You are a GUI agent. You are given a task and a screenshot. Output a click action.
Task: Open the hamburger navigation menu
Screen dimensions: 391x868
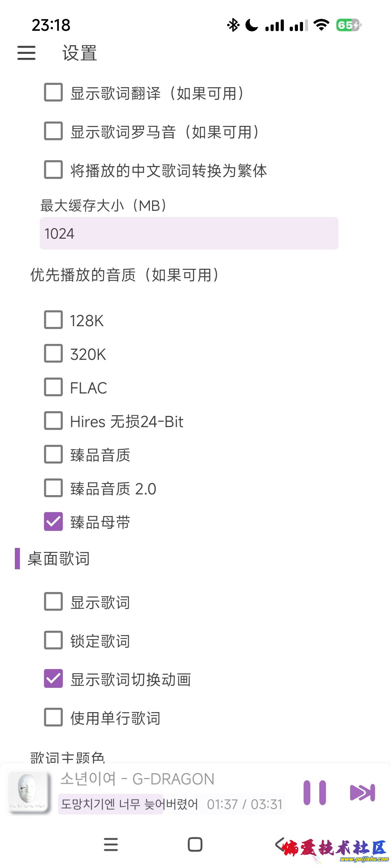[x=26, y=53]
